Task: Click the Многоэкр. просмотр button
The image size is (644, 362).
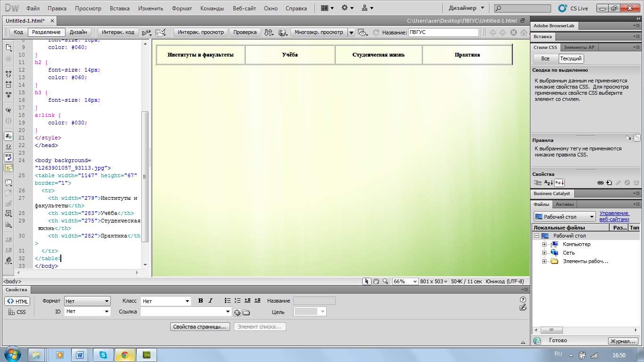Action: click(319, 33)
